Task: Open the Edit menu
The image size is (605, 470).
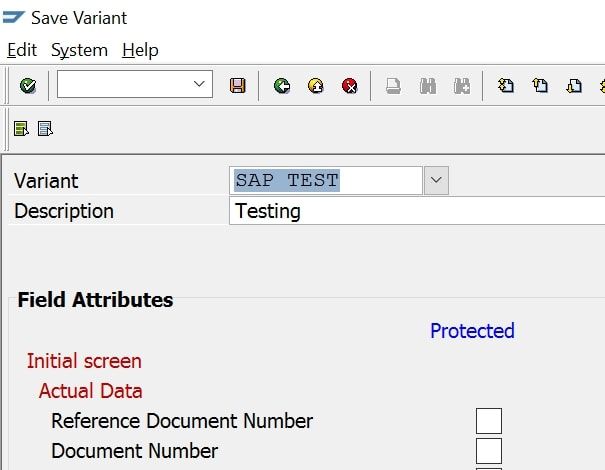Action: coord(22,50)
